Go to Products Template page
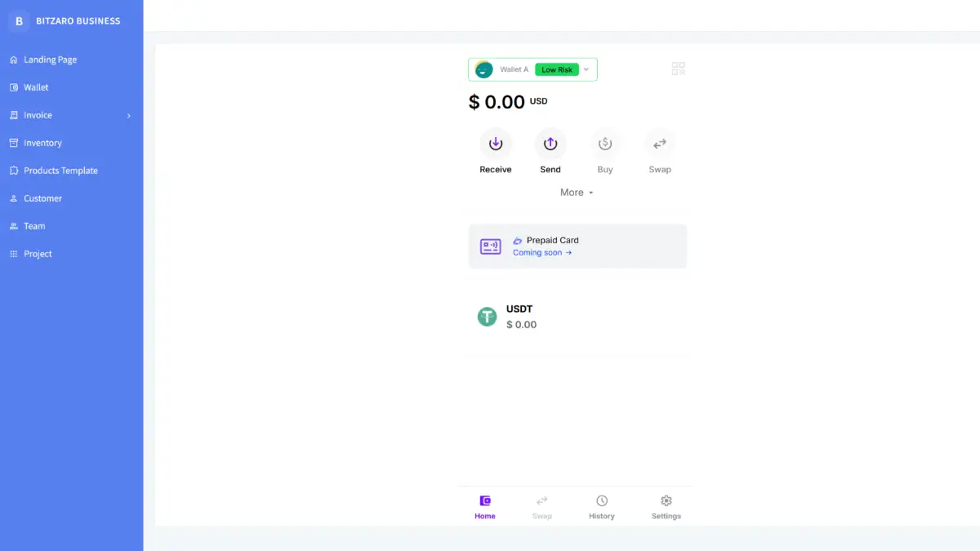This screenshot has width=980, height=551. coord(60,171)
